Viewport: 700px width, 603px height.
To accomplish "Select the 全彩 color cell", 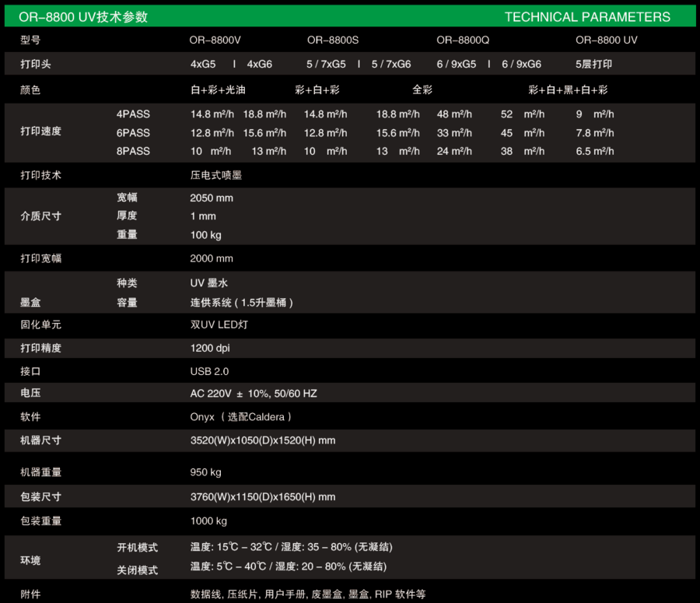I will pos(422,89).
